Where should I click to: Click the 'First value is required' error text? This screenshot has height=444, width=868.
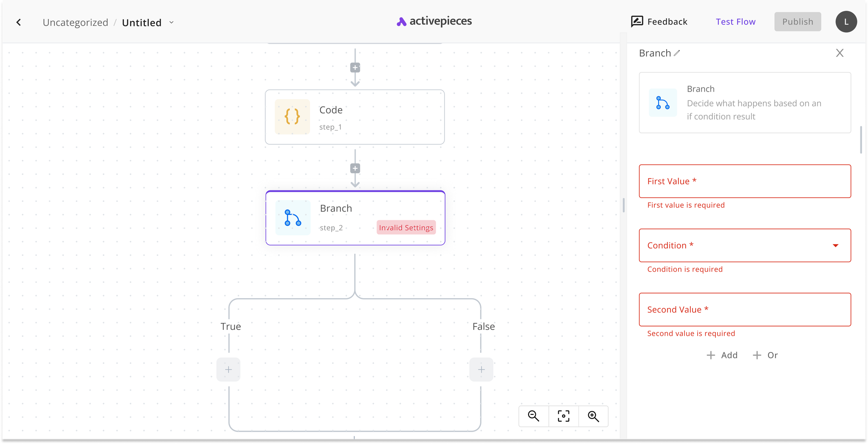click(x=686, y=205)
